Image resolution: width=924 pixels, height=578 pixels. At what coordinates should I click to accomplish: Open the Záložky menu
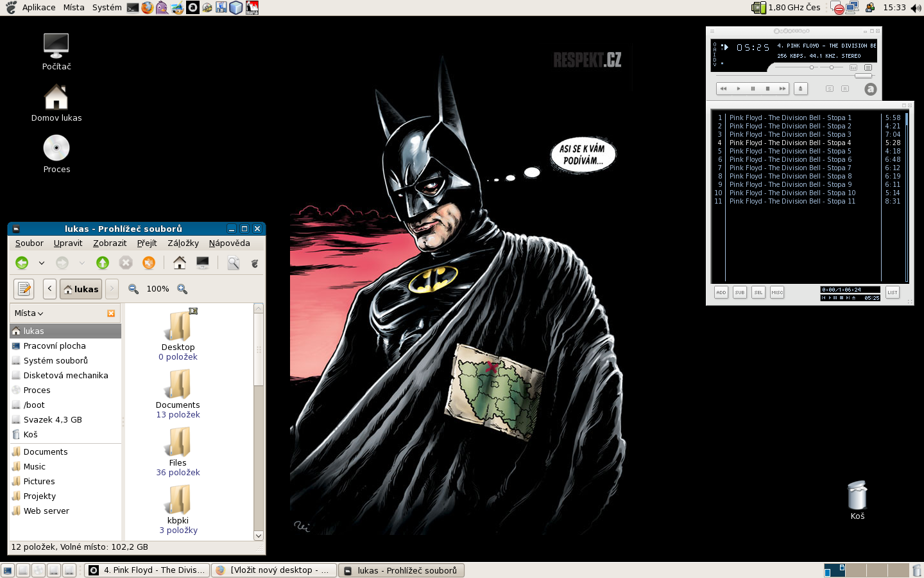(x=183, y=243)
